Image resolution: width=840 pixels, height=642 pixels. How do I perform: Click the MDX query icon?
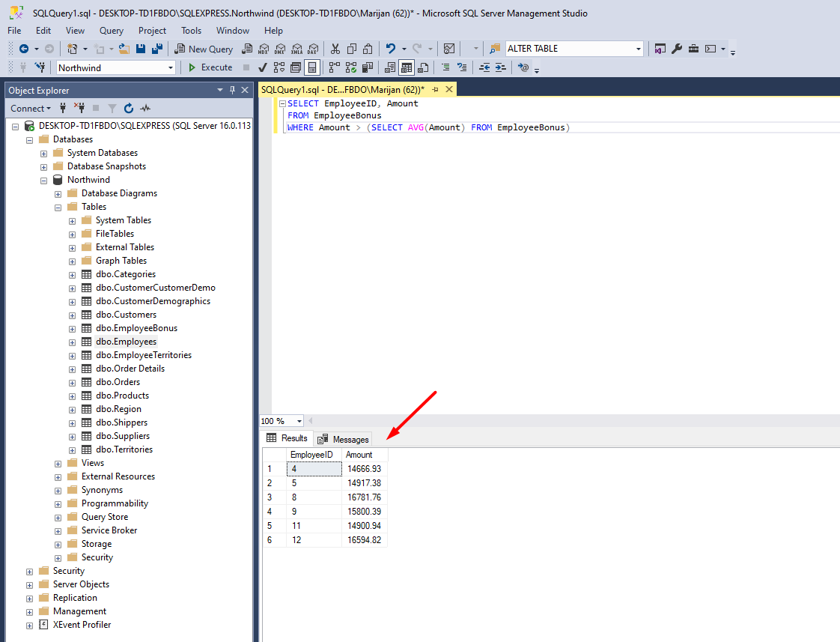click(264, 49)
